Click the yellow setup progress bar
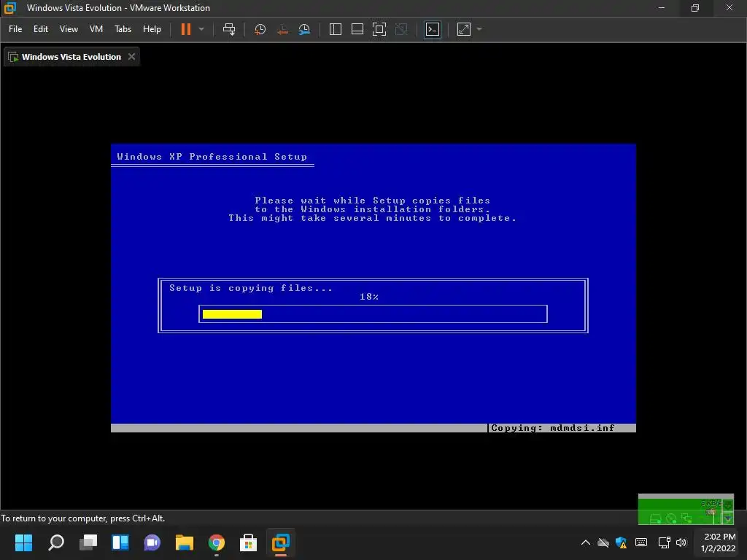Viewport: 747px width, 560px height. point(232,314)
